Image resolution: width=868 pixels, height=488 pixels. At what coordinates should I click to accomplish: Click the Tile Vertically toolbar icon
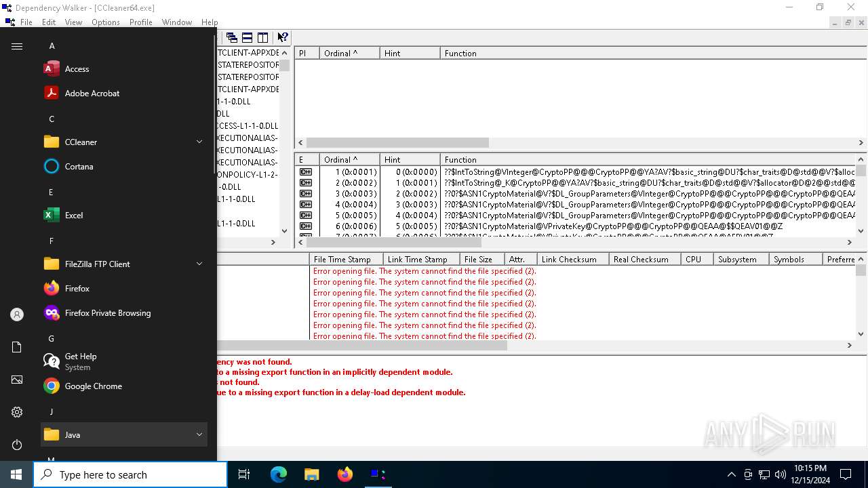(x=263, y=37)
